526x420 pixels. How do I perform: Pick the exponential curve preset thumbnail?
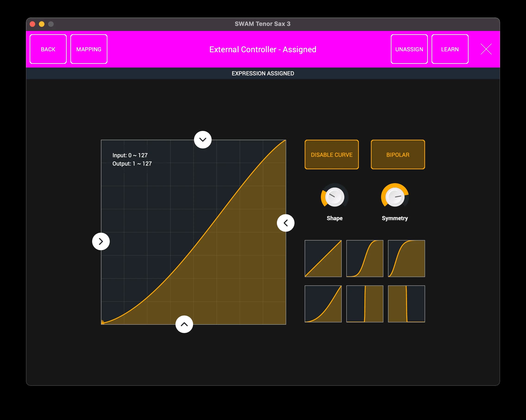point(323,304)
